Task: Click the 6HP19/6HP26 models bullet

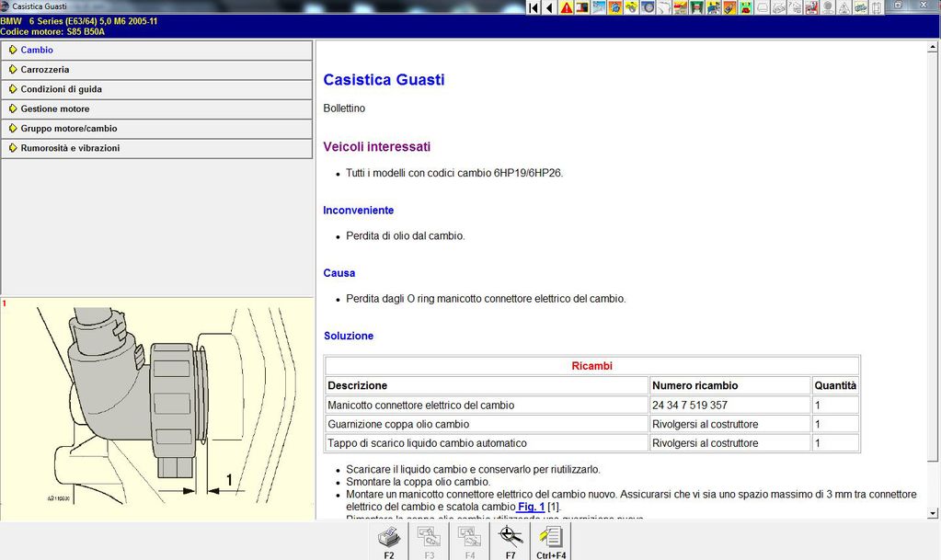Action: click(454, 173)
